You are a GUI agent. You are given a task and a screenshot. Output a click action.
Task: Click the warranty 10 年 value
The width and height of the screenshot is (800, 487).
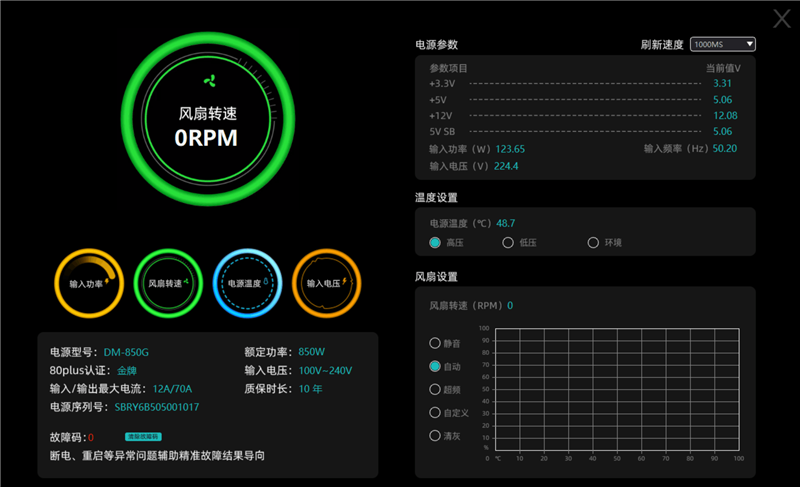click(311, 389)
